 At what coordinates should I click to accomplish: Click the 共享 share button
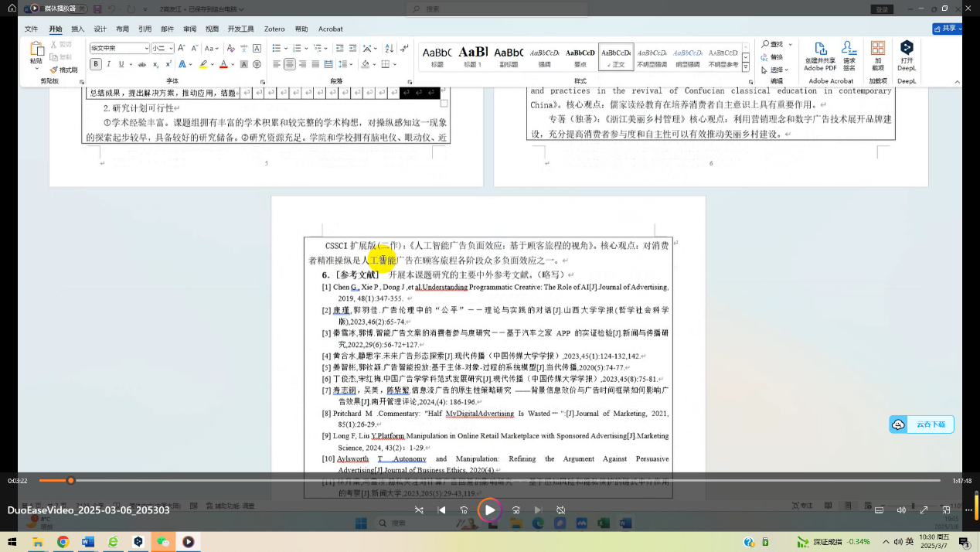[x=947, y=29]
